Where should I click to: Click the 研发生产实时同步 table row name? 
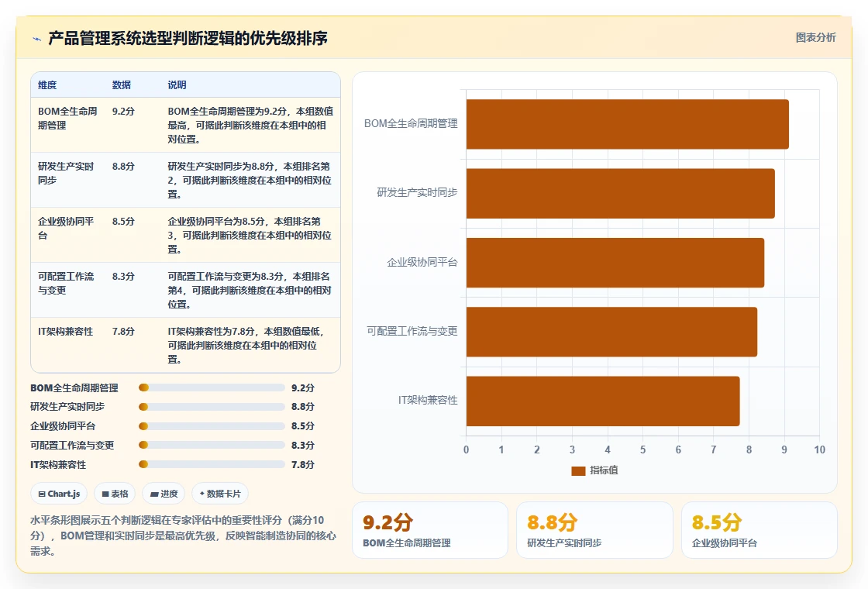(66, 174)
